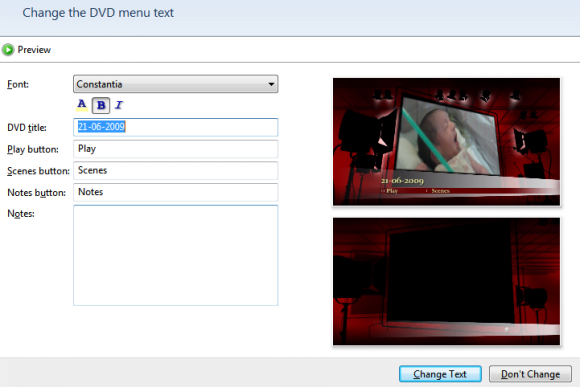Click the Notes: label beside the text area
Screen dimensions: 580x387
point(21,214)
